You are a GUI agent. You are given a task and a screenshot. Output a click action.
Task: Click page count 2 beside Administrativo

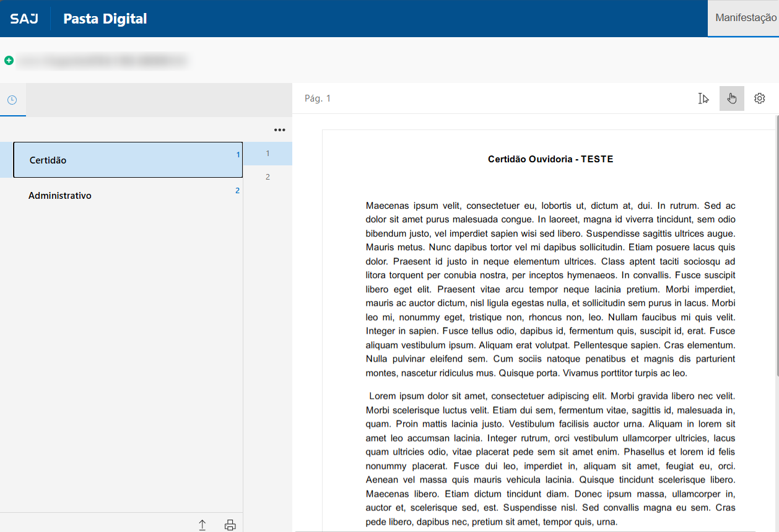click(237, 191)
